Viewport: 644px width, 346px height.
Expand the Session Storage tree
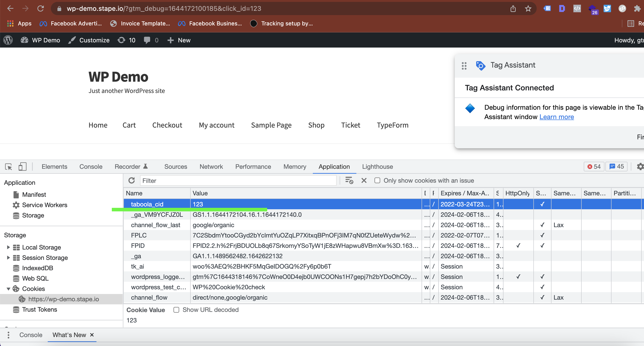pos(8,257)
